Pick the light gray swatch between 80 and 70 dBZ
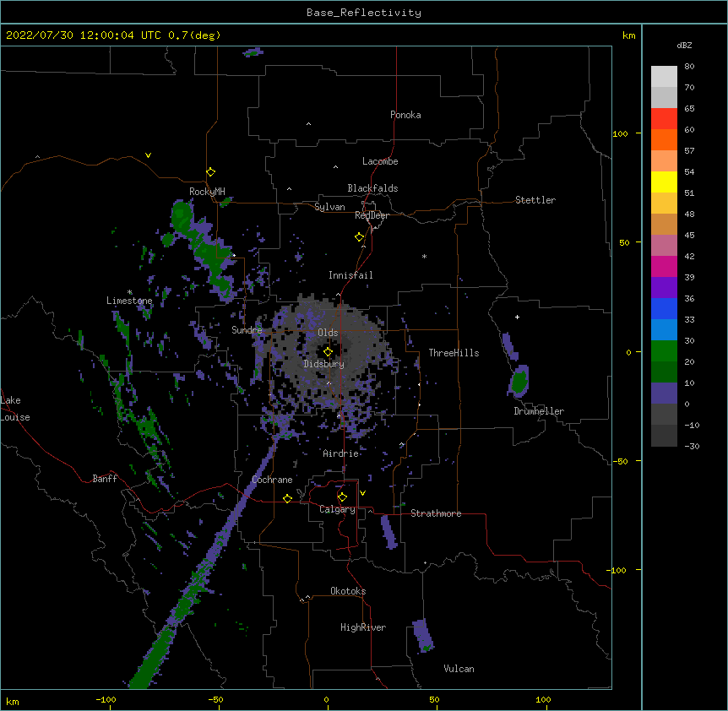This screenshot has width=728, height=711. [x=664, y=77]
